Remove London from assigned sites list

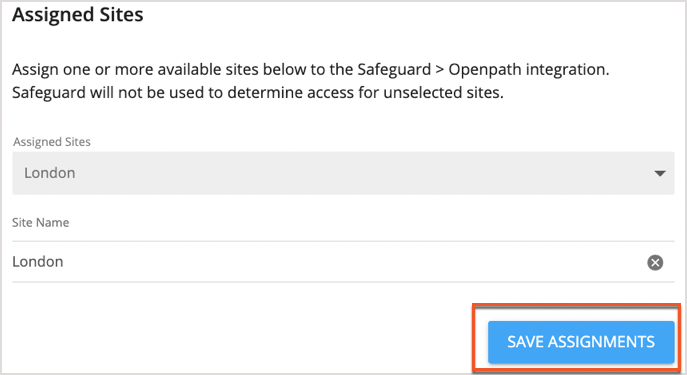click(655, 262)
